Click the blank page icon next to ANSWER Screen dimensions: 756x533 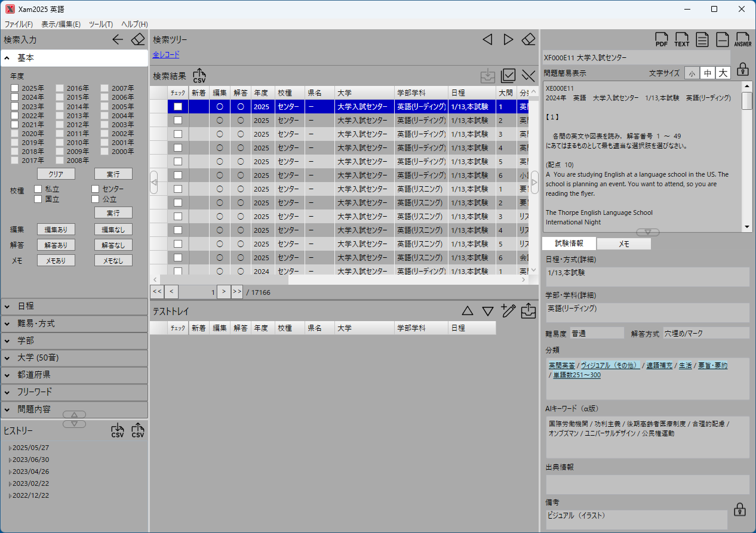pos(723,40)
